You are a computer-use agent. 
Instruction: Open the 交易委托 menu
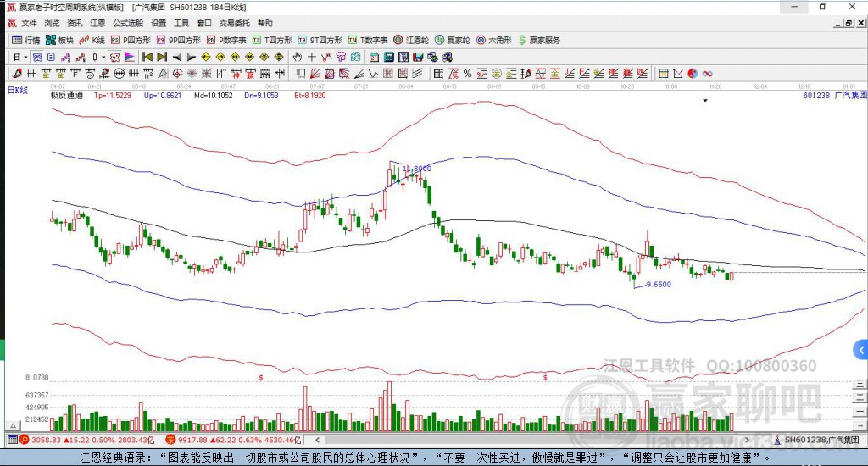pyautogui.click(x=234, y=23)
